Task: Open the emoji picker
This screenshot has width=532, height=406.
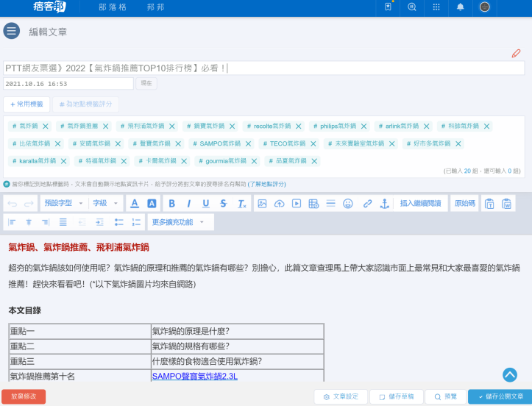Action: [x=348, y=204]
